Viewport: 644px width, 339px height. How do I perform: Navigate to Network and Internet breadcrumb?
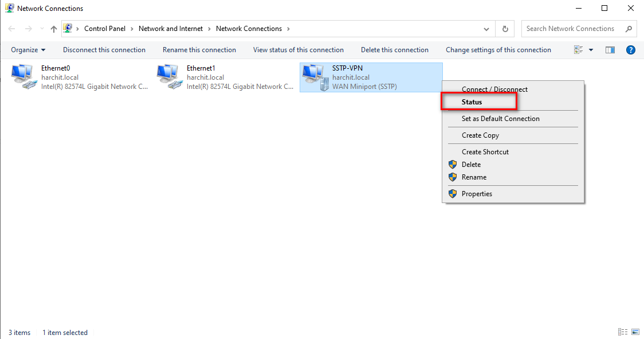[x=171, y=29]
